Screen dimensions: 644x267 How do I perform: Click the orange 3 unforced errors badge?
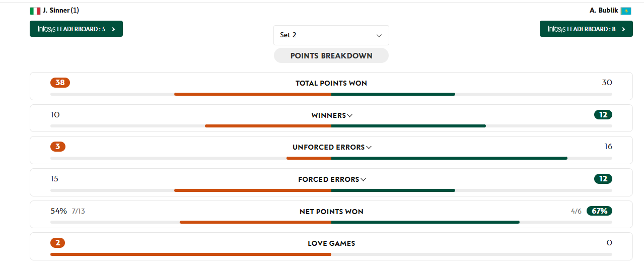[x=58, y=147]
